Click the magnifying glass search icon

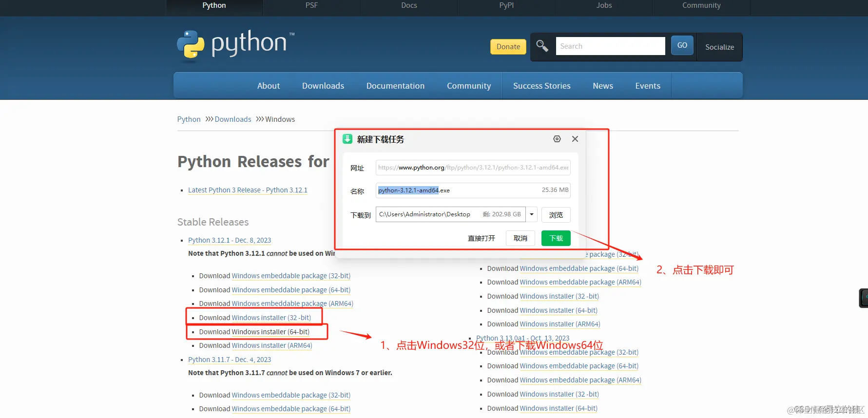pos(542,46)
